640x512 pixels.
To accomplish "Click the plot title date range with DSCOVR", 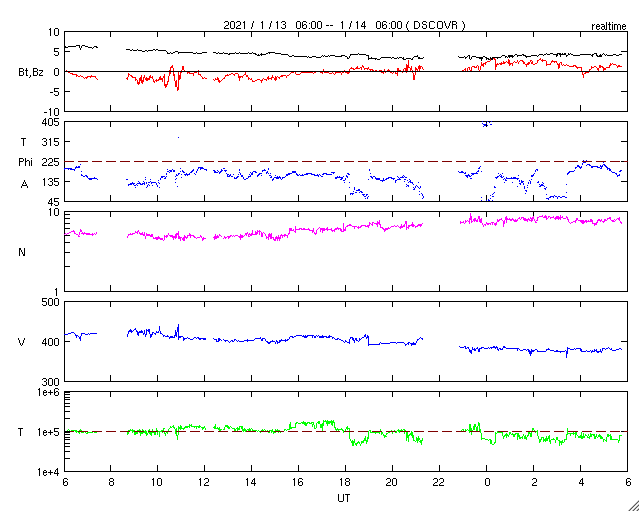I will click(x=344, y=26).
